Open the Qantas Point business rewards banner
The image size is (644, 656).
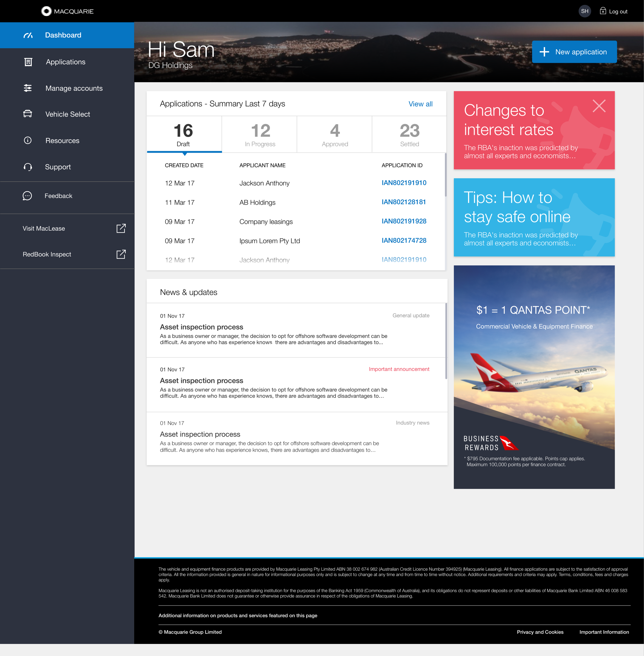coord(534,377)
